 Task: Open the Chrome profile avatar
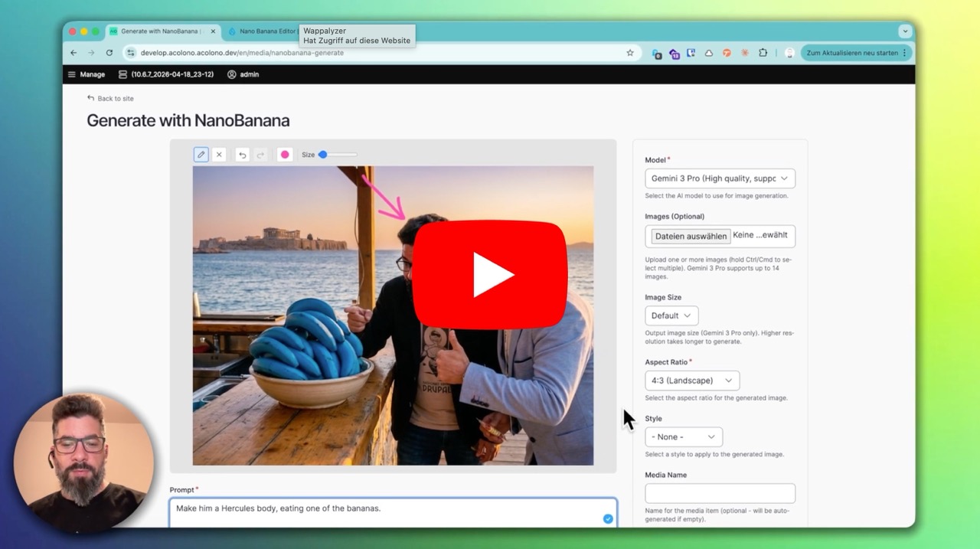pyautogui.click(x=789, y=53)
